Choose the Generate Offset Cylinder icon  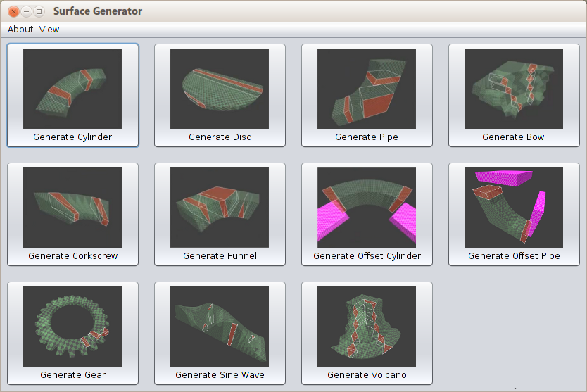click(367, 207)
